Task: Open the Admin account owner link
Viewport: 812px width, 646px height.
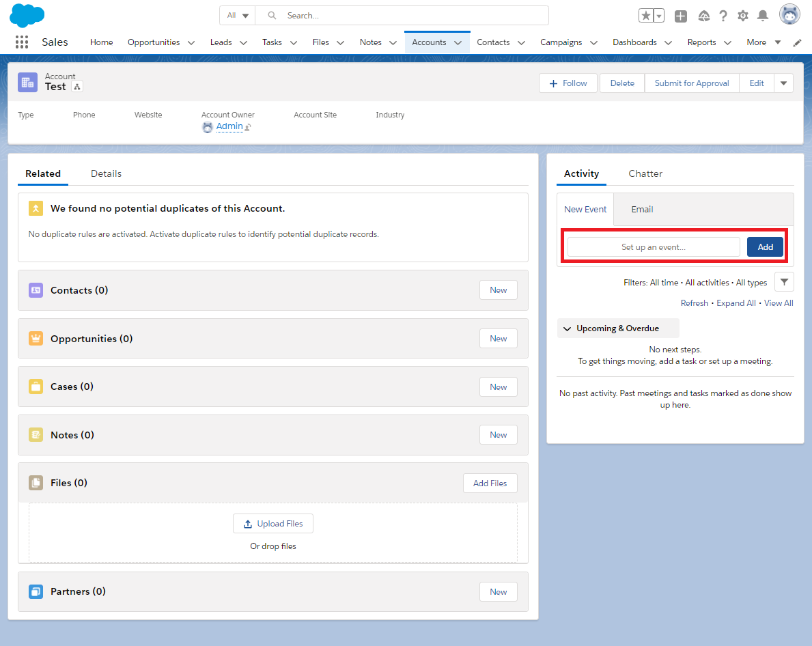Action: pos(229,126)
